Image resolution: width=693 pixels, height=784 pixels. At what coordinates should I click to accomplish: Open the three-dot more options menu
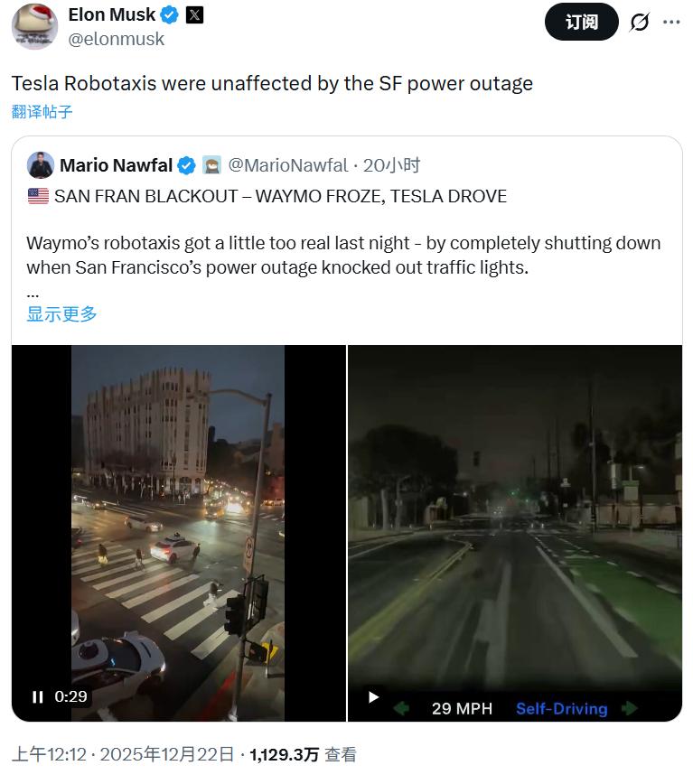[x=671, y=23]
